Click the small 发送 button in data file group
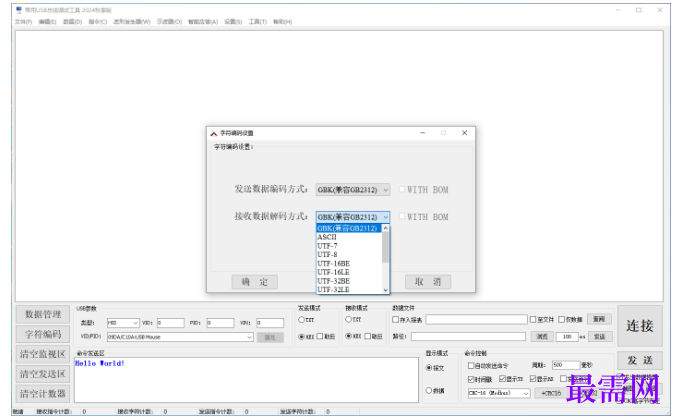The width and height of the screenshot is (678, 420). coord(600,336)
